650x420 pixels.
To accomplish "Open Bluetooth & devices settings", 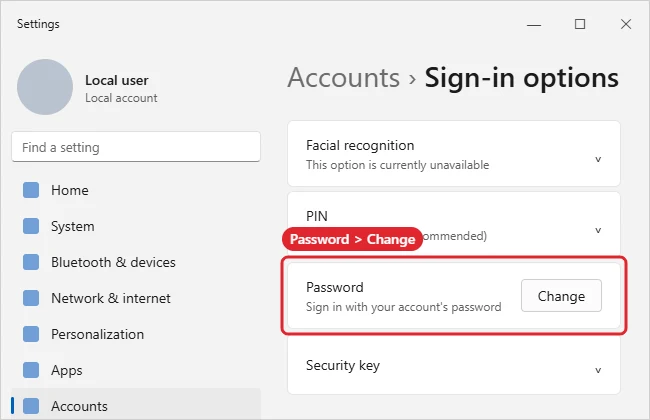I will (136, 262).
